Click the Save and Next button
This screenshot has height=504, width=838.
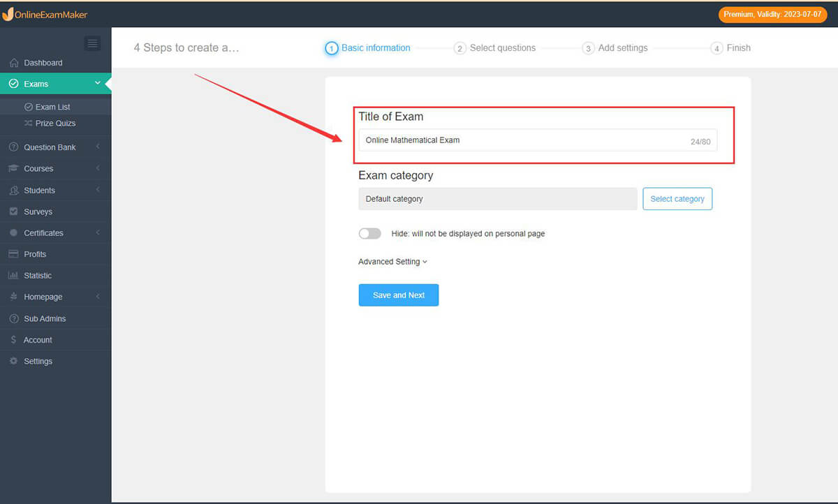click(x=398, y=295)
